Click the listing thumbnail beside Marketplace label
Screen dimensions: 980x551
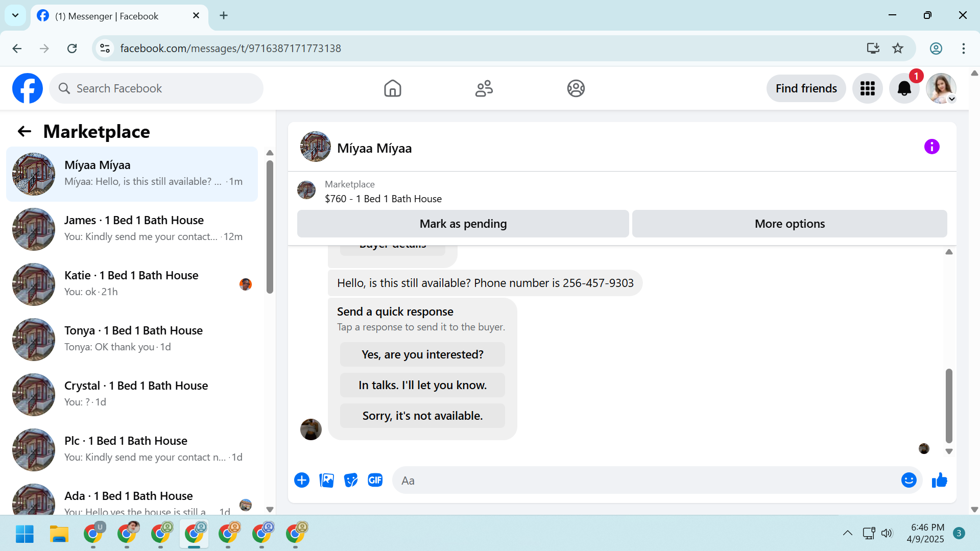tap(306, 190)
